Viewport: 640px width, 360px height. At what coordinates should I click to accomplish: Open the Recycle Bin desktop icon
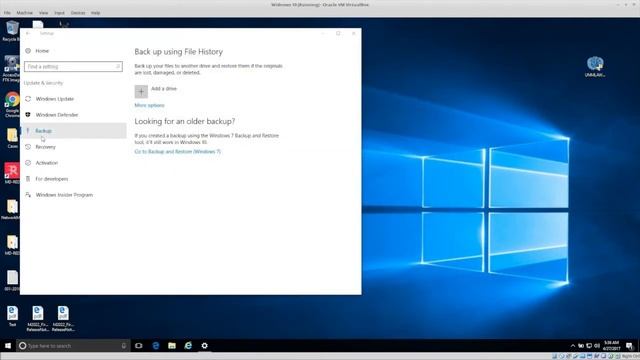click(12, 31)
